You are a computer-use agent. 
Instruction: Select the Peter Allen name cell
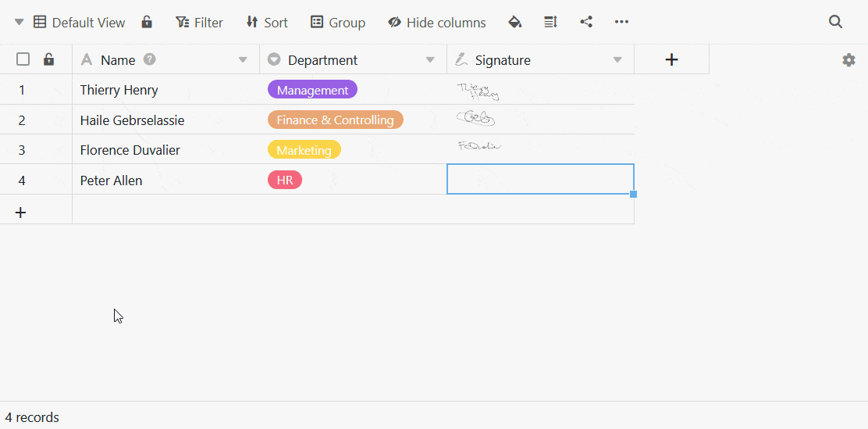[165, 180]
